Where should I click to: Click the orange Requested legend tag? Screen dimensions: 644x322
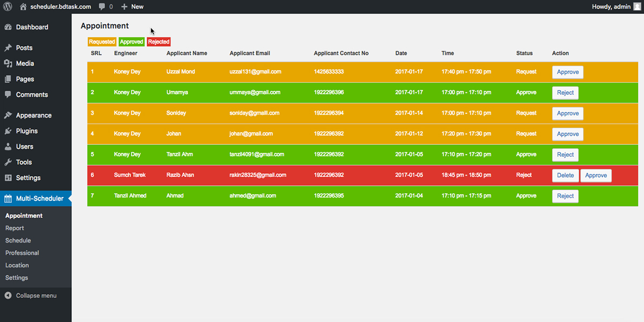pos(102,41)
